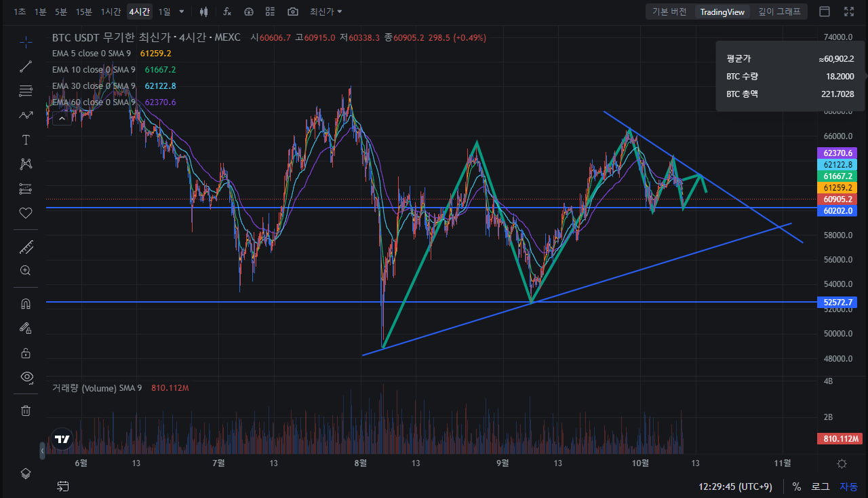Switch to 기본 버전 chart
The image size is (868, 498).
(669, 12)
